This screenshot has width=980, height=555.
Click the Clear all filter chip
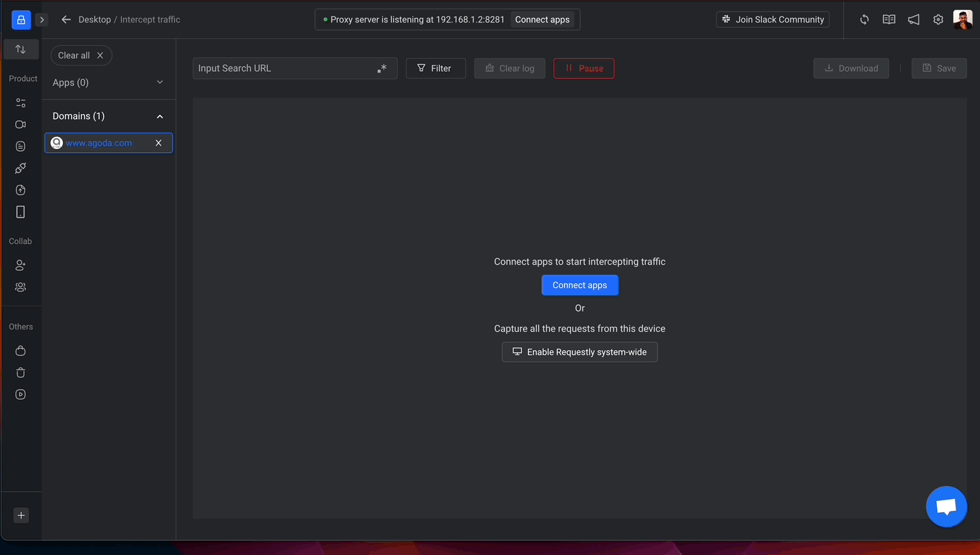[81, 55]
